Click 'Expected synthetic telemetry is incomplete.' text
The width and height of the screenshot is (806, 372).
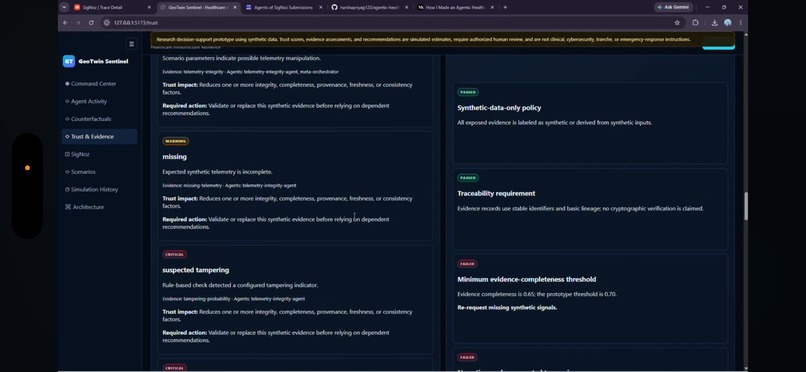217,172
